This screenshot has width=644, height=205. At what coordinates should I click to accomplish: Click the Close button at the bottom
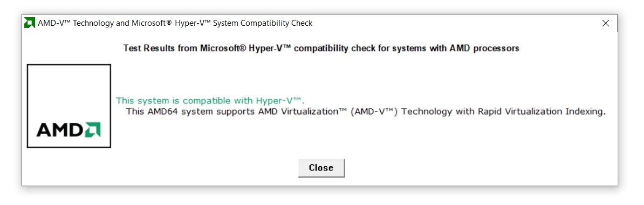[x=321, y=168]
